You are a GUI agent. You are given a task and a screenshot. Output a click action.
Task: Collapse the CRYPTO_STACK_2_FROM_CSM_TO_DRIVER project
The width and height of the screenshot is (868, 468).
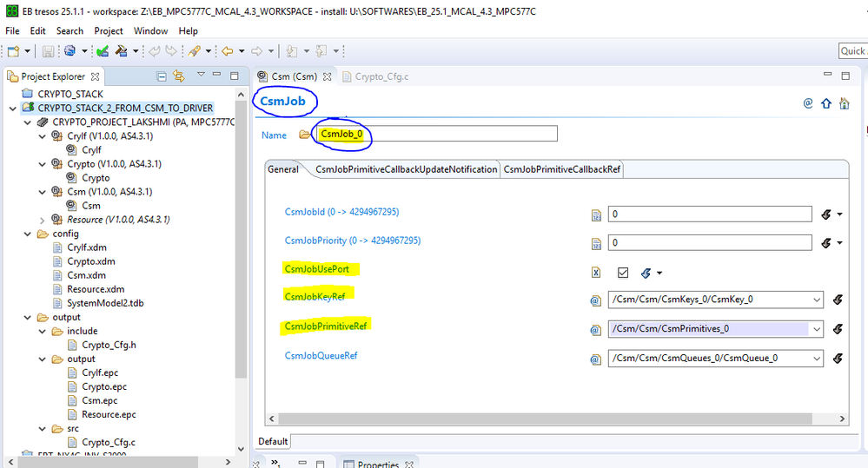13,109
